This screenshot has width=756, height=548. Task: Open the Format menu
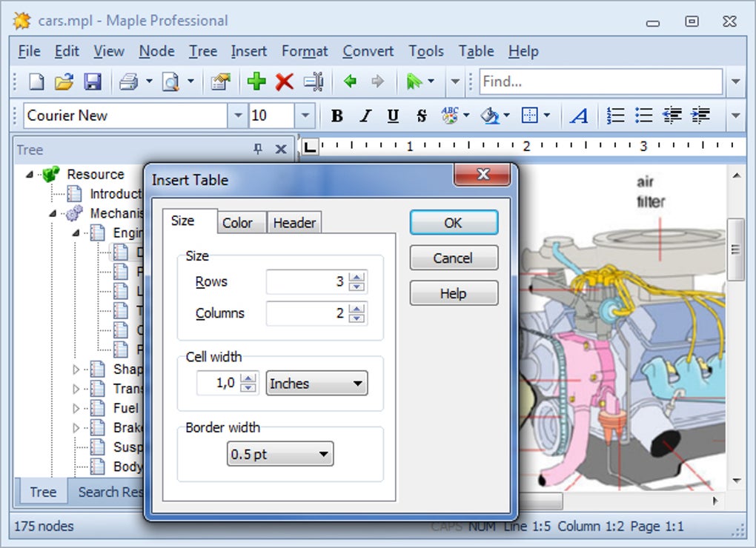click(x=305, y=51)
